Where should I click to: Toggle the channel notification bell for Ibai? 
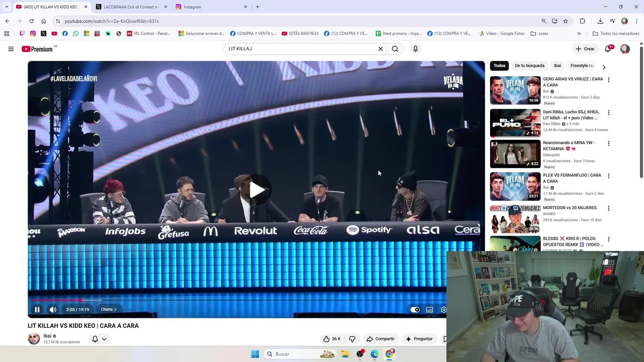pyautogui.click(x=95, y=339)
